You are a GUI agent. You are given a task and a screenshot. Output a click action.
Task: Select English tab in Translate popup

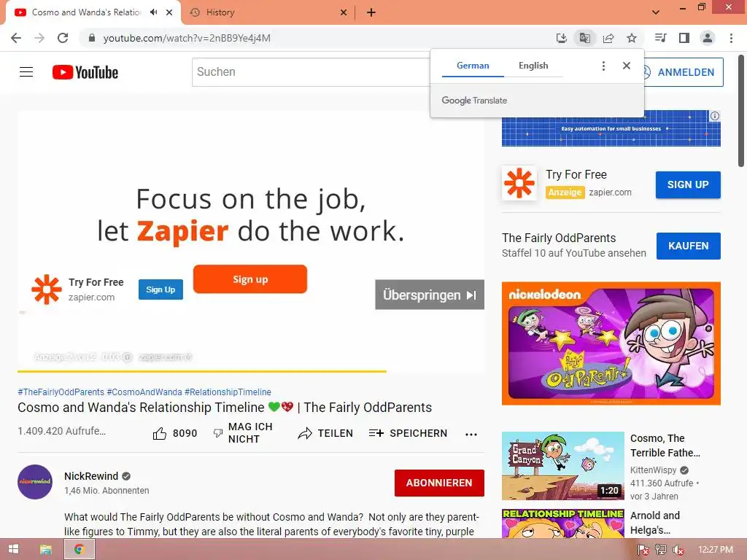[x=533, y=66]
